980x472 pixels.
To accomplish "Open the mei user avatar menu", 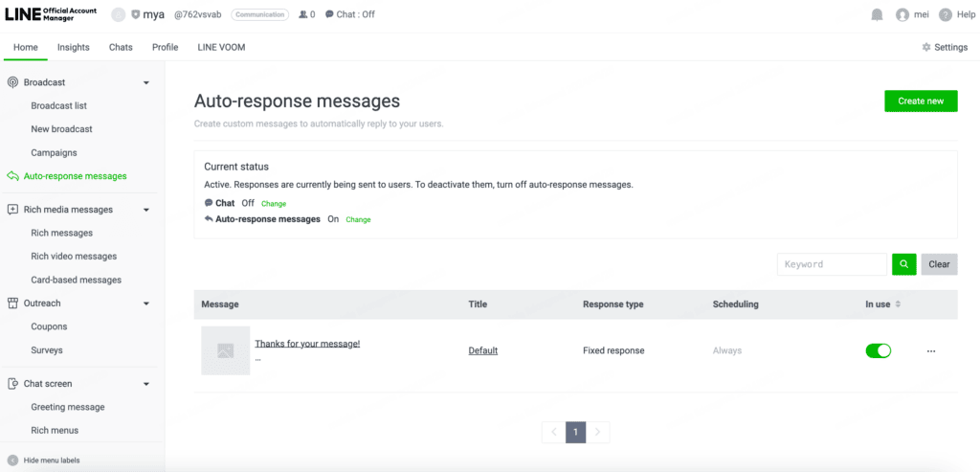I will 902,15.
